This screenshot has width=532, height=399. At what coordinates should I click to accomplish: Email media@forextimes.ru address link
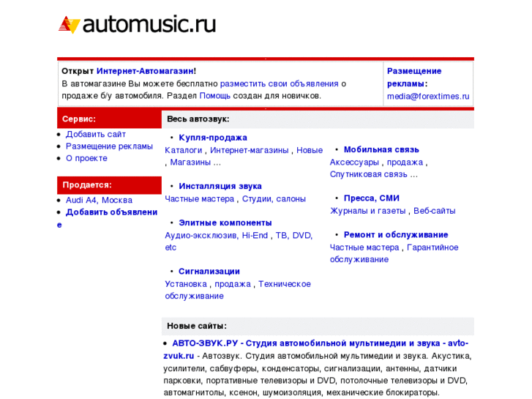tap(428, 97)
